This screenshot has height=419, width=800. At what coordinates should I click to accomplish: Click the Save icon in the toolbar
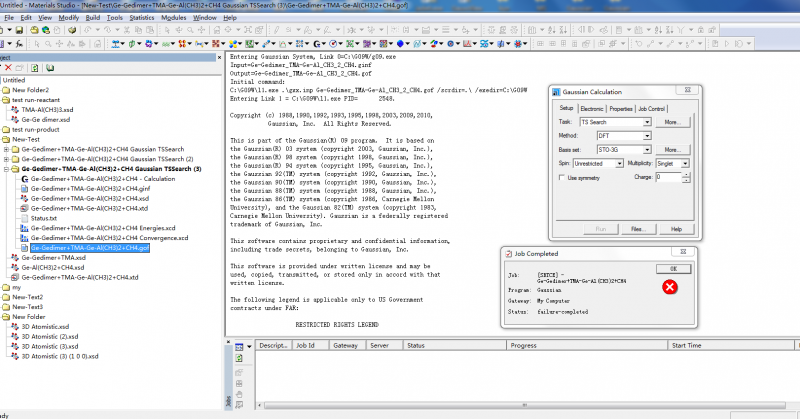[x=19, y=30]
